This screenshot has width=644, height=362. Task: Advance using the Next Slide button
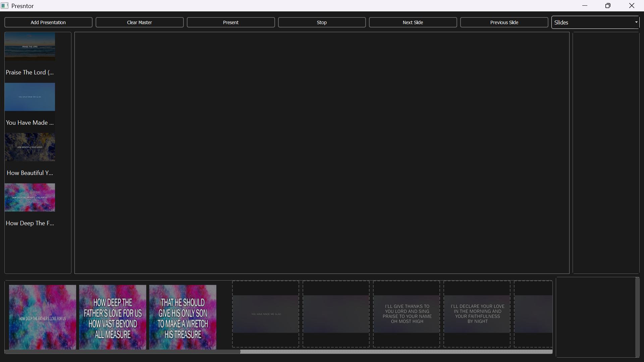click(413, 22)
